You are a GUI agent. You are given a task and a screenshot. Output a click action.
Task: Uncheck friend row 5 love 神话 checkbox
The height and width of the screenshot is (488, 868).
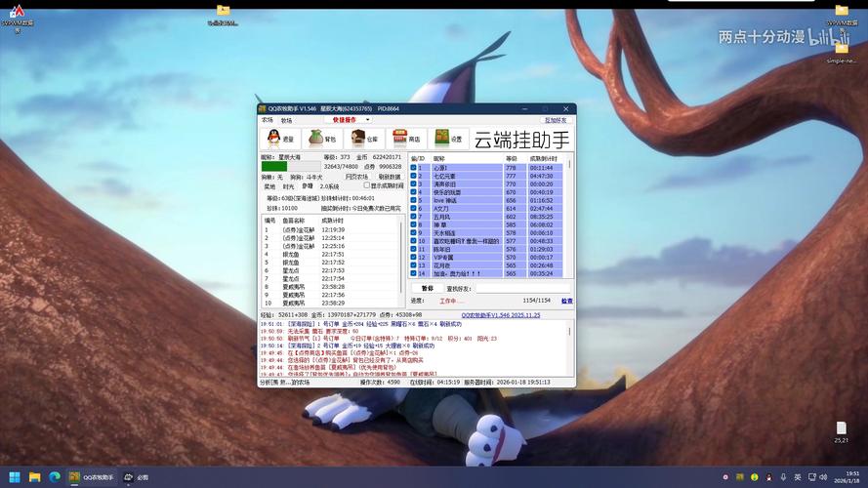point(414,200)
